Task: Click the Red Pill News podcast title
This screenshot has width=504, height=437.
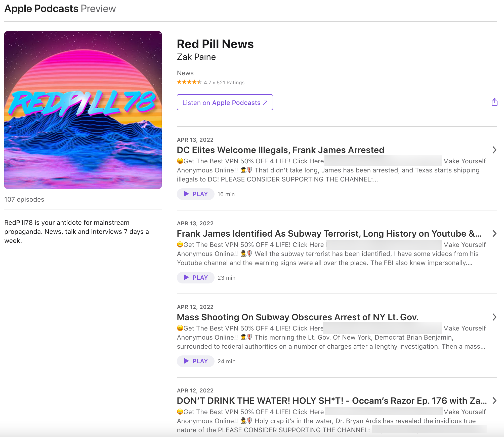Action: point(215,44)
